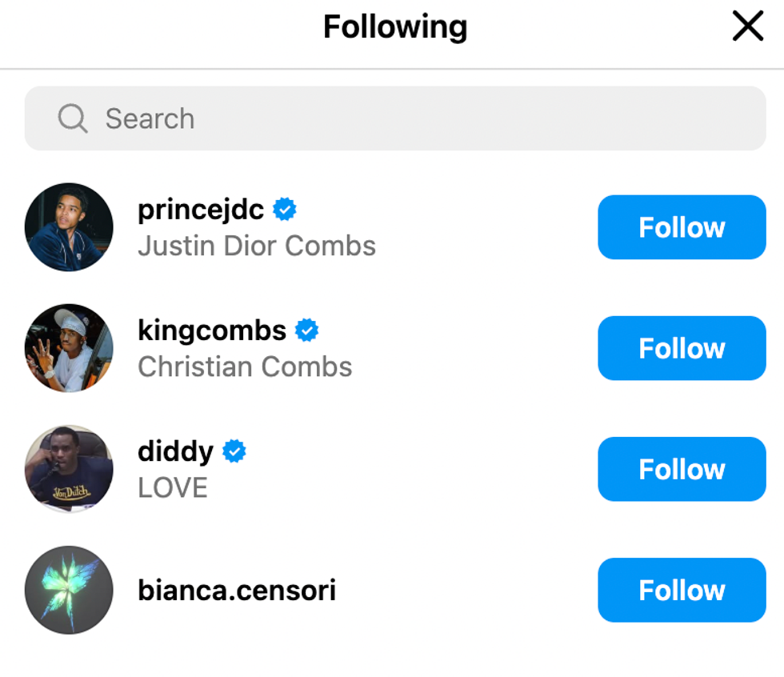
Task: Click the princejdc username link
Action: tap(201, 210)
